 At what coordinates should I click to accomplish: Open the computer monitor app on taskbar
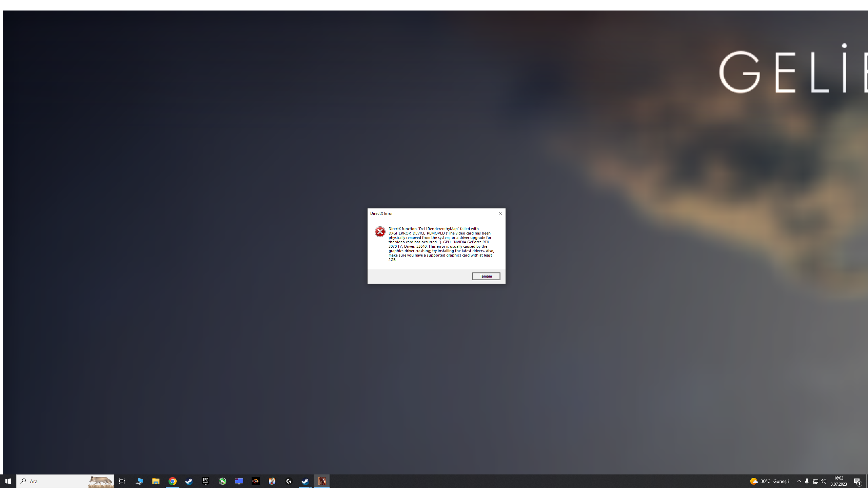coord(139,481)
